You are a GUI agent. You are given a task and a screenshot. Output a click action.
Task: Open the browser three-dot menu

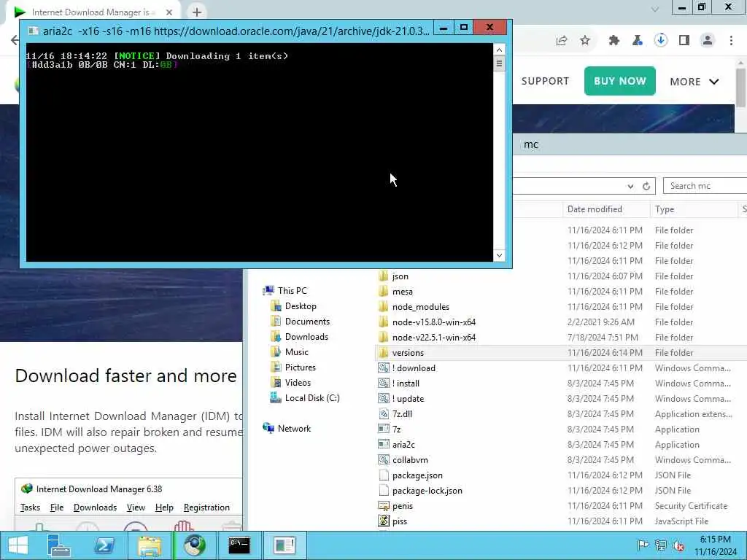tap(731, 41)
